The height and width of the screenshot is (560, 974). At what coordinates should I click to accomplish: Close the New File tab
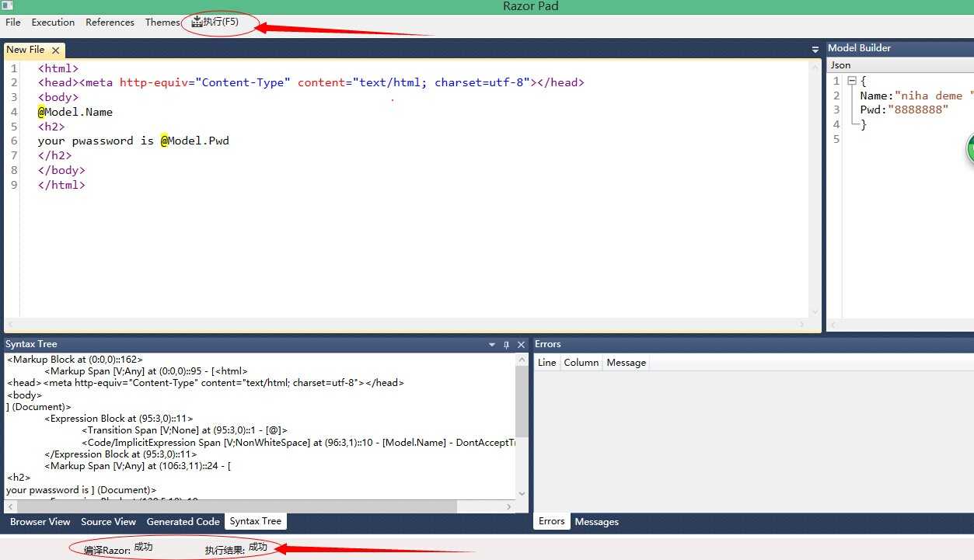point(55,50)
